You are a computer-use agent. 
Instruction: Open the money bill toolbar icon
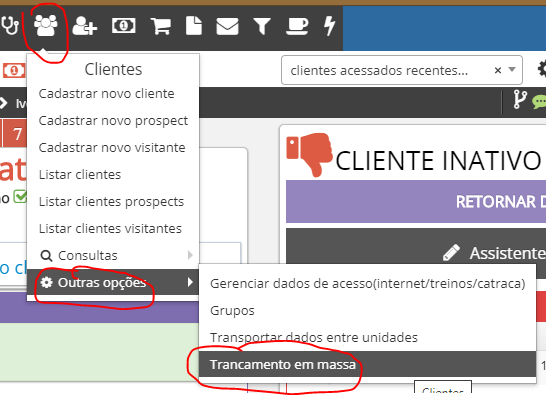click(124, 26)
